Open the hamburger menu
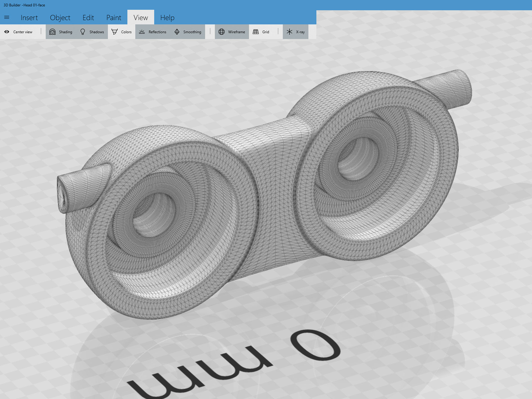The width and height of the screenshot is (532, 399). tap(7, 17)
